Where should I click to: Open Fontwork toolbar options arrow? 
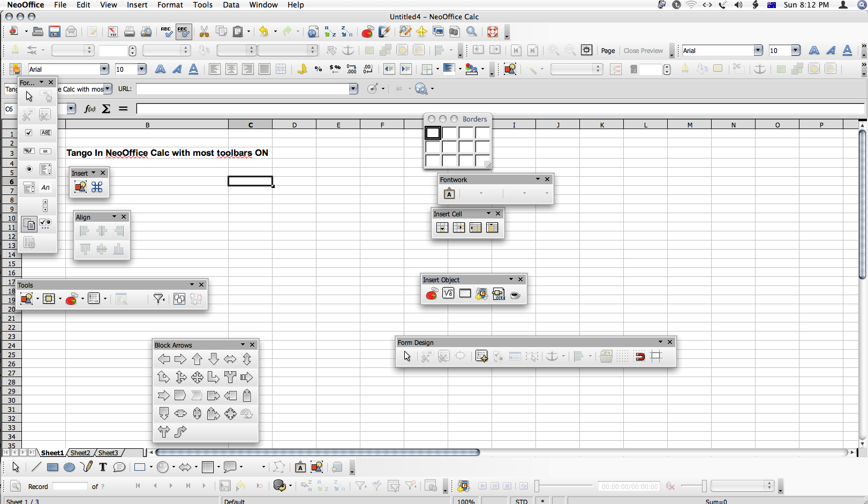[538, 179]
